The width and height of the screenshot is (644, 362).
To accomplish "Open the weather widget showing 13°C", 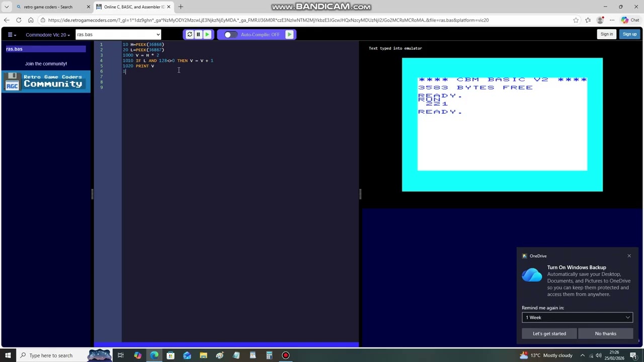I will point(547,355).
